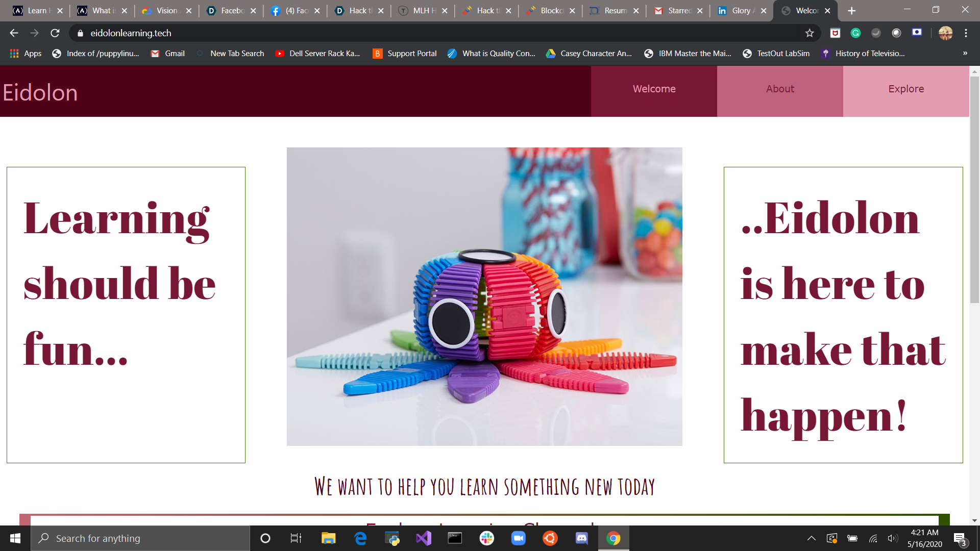Screen dimensions: 980x551
Task: Reload the eidolonlearning.tech page
Action: tap(55, 33)
